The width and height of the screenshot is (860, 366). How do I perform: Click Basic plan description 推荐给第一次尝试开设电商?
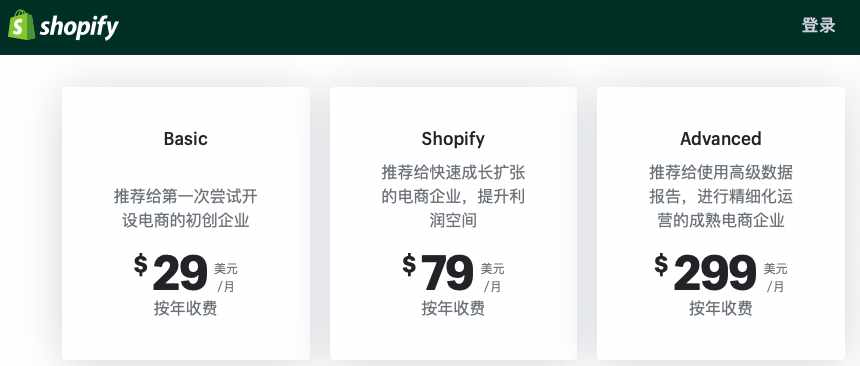click(185, 209)
